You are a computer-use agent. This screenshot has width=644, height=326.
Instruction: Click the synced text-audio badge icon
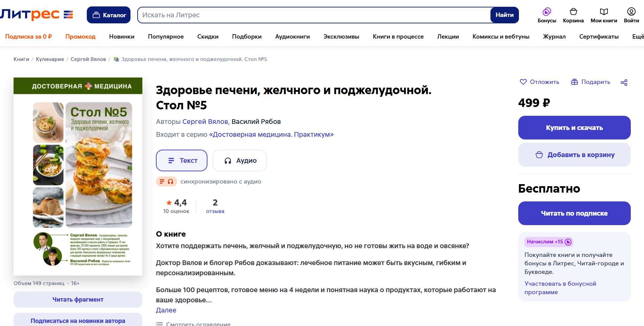point(166,181)
